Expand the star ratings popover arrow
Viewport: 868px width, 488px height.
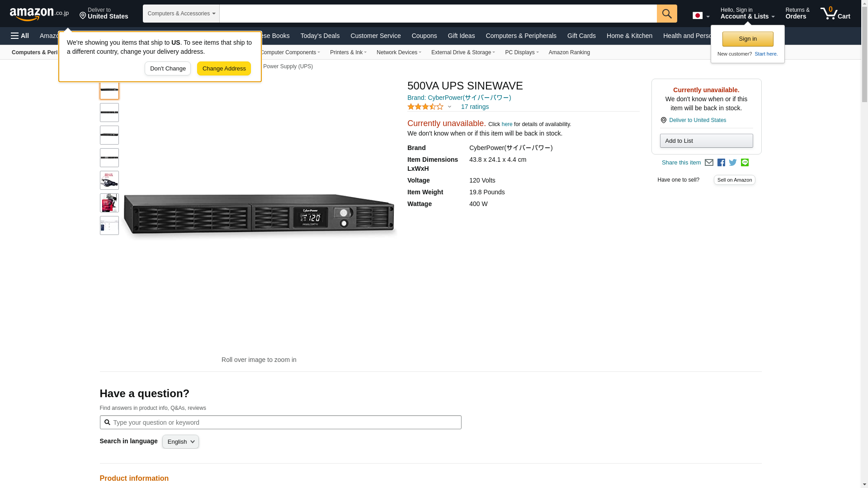click(x=449, y=107)
